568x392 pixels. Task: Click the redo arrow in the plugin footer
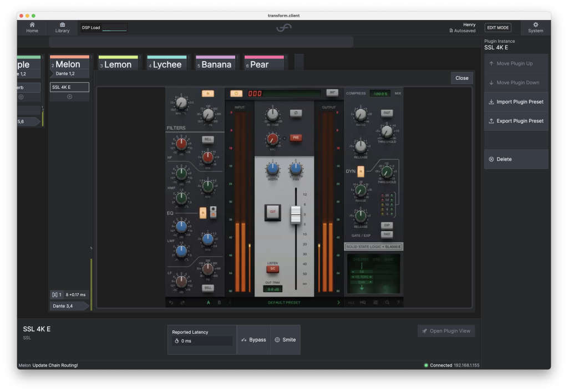(x=182, y=302)
